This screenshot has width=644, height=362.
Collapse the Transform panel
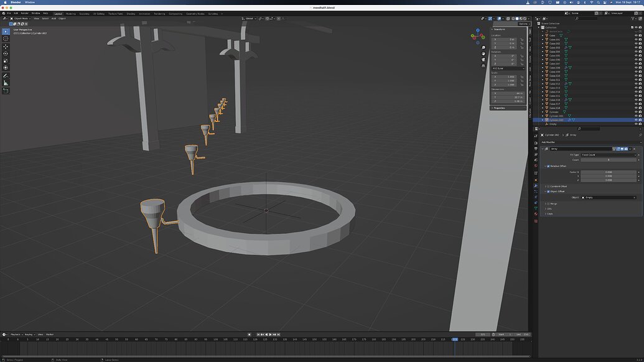pos(499,29)
